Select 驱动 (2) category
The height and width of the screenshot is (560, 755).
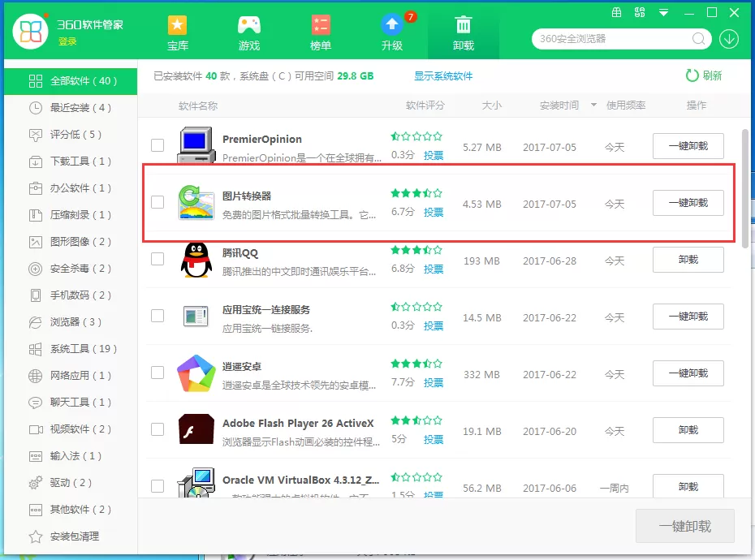pos(71,483)
